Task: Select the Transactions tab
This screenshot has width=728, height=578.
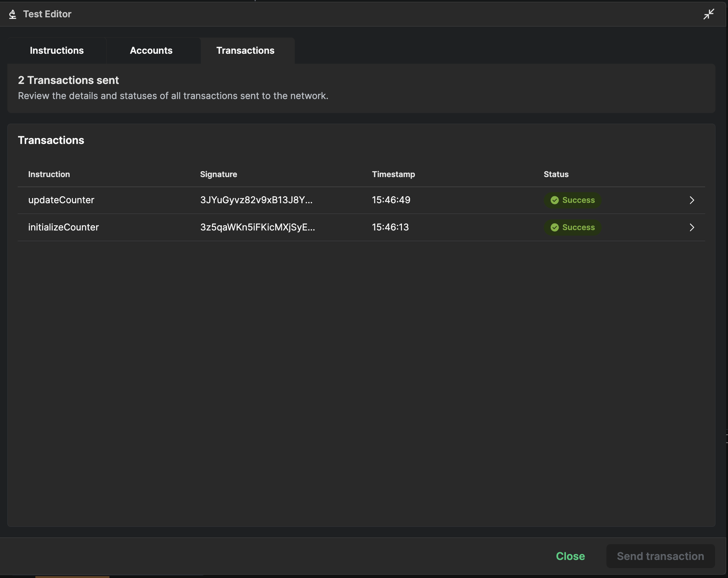Action: tap(245, 50)
